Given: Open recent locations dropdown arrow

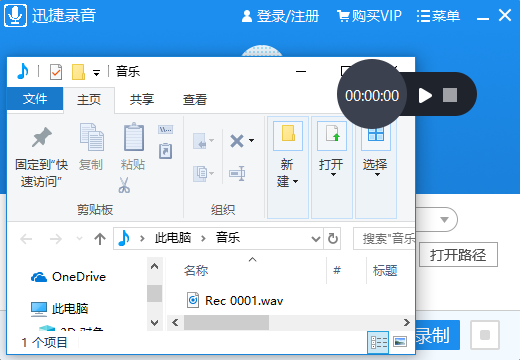Looking at the screenshot, I should [79, 239].
